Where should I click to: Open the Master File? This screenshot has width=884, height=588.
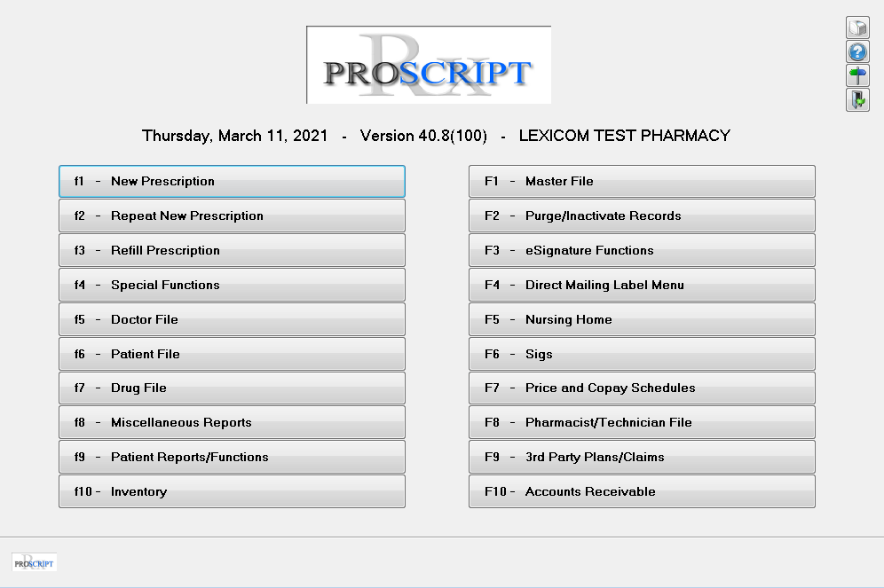(x=641, y=181)
